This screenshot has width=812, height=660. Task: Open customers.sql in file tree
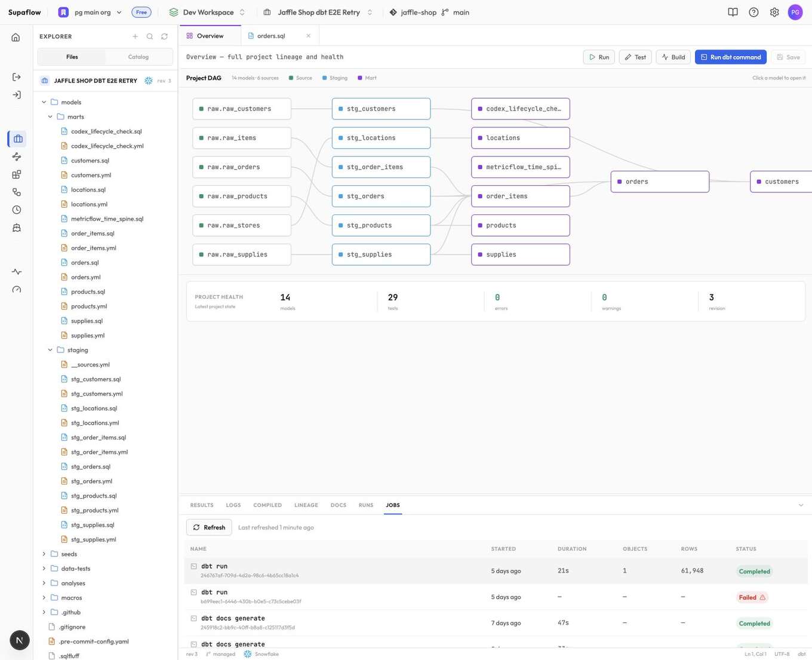(90, 161)
